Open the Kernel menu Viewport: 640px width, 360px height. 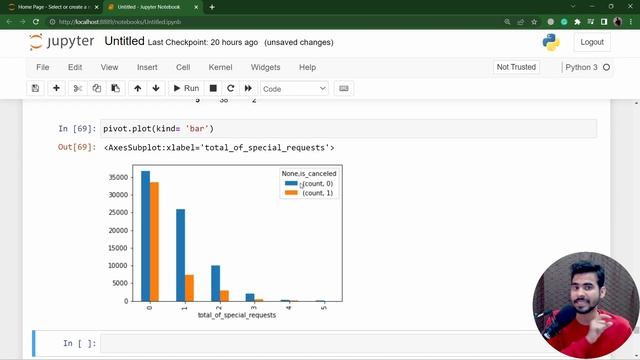click(220, 67)
